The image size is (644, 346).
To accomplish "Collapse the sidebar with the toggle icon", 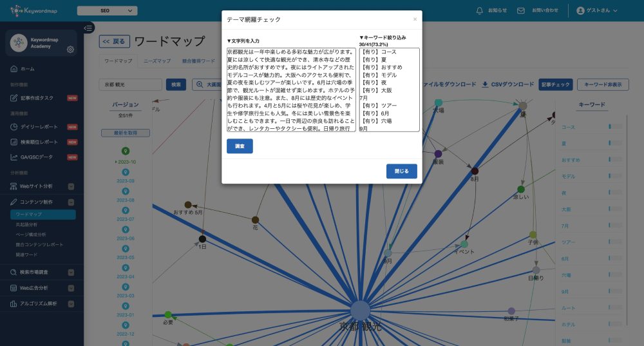I will pyautogui.click(x=88, y=28).
